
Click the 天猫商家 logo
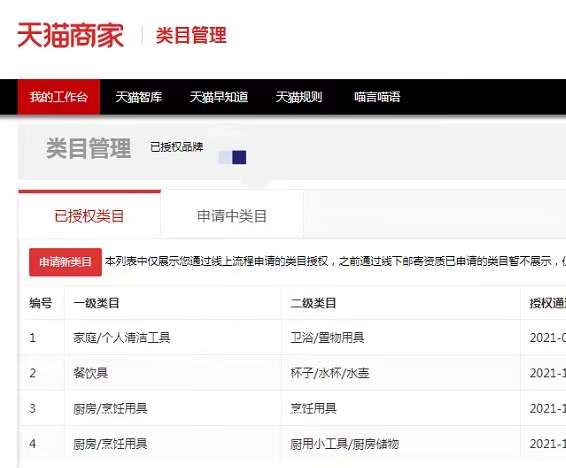(70, 35)
